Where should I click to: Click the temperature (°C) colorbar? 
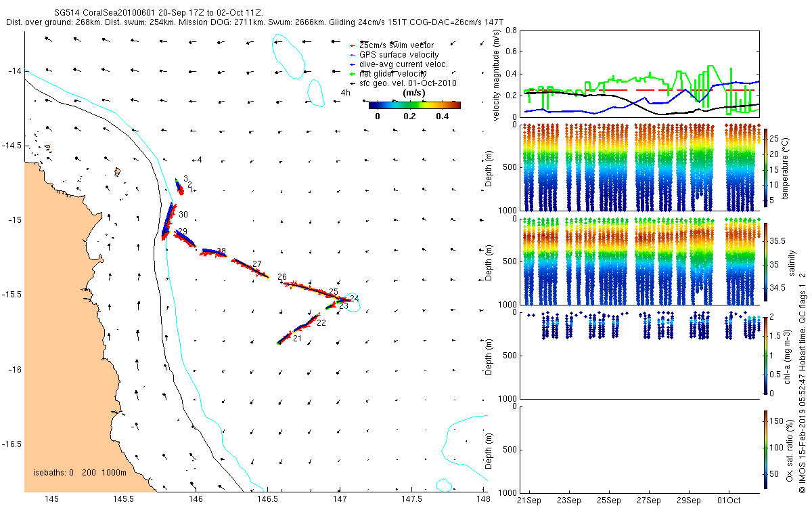pos(766,167)
